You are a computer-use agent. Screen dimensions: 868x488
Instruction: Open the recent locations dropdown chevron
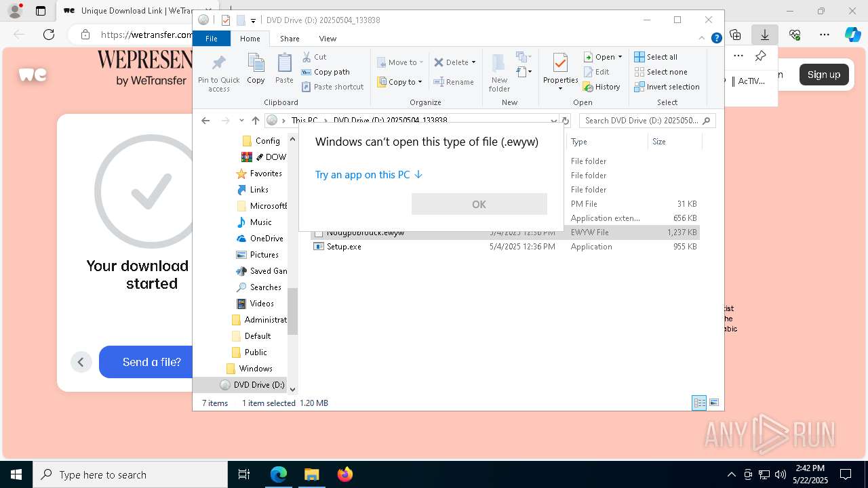coord(241,121)
